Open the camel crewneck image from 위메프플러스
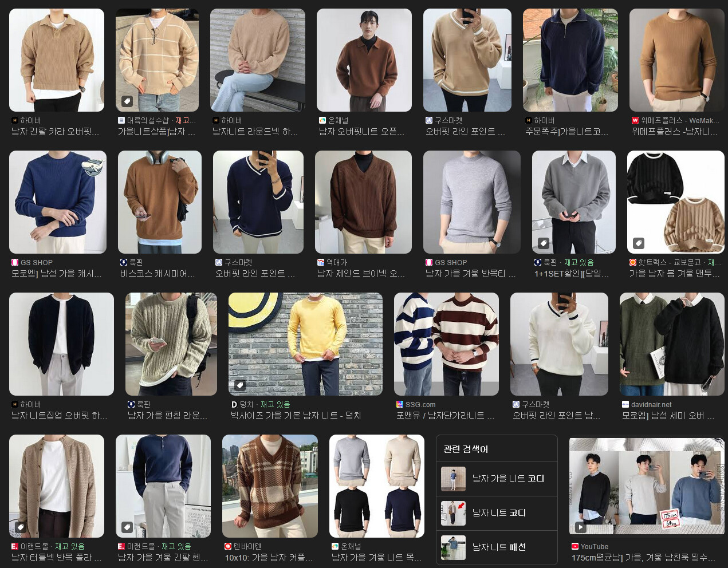728x568 pixels. pos(677,60)
